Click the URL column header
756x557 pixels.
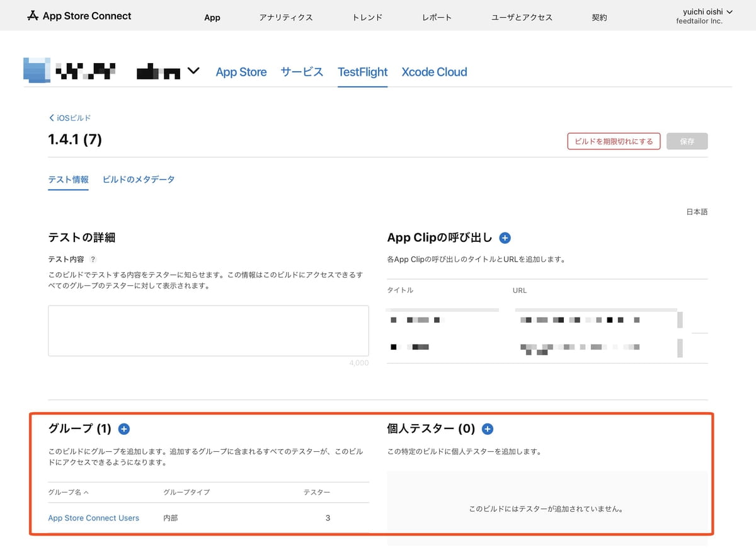point(520,290)
